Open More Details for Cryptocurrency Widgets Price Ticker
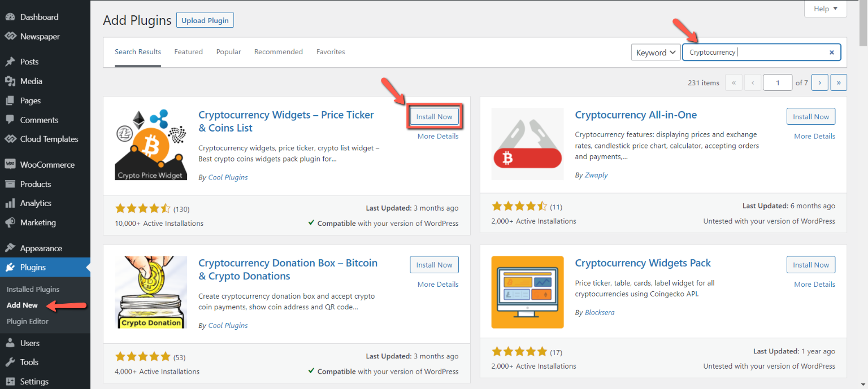 438,136
